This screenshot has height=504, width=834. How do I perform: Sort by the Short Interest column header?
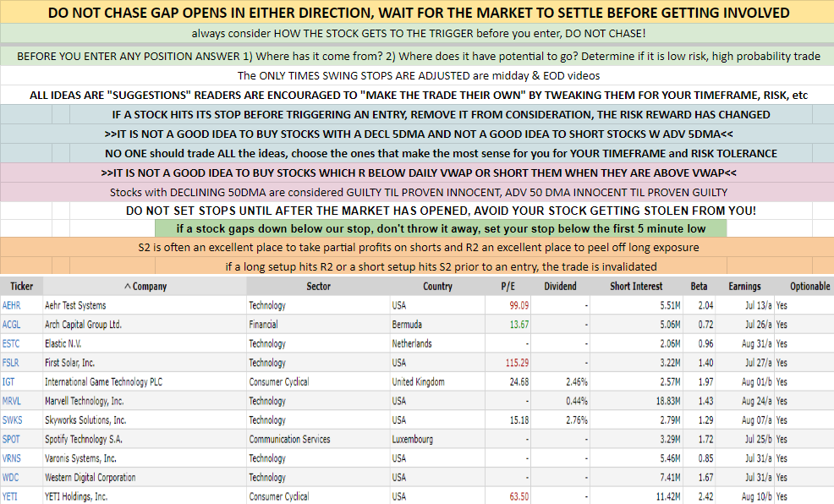(636, 286)
